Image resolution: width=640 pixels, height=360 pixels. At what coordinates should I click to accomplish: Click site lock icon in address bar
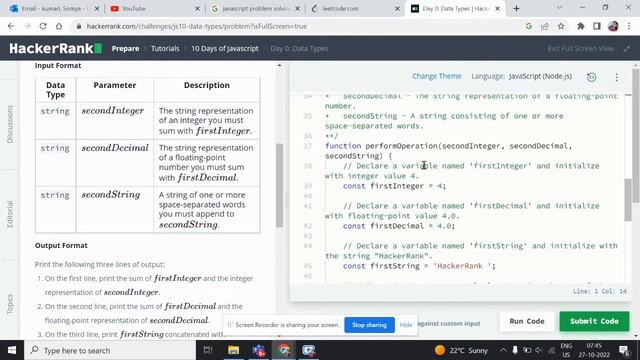click(x=79, y=26)
